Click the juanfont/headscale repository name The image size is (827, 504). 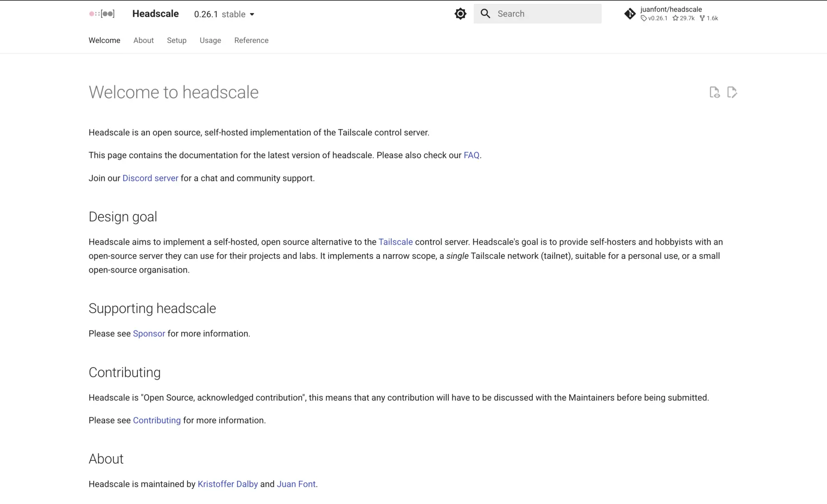click(671, 9)
